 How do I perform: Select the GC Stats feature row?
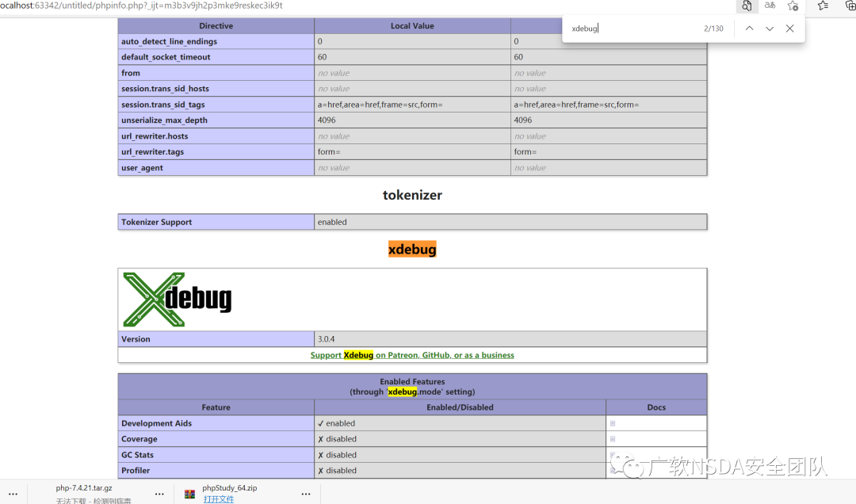tap(138, 455)
